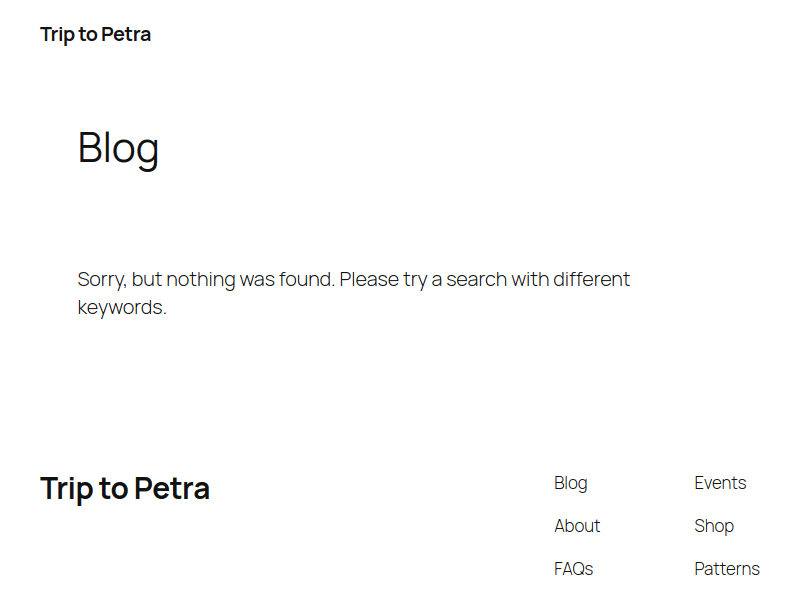Viewport: 800px width, 600px height.
Task: Click the nothing was found message text
Action: tap(354, 279)
